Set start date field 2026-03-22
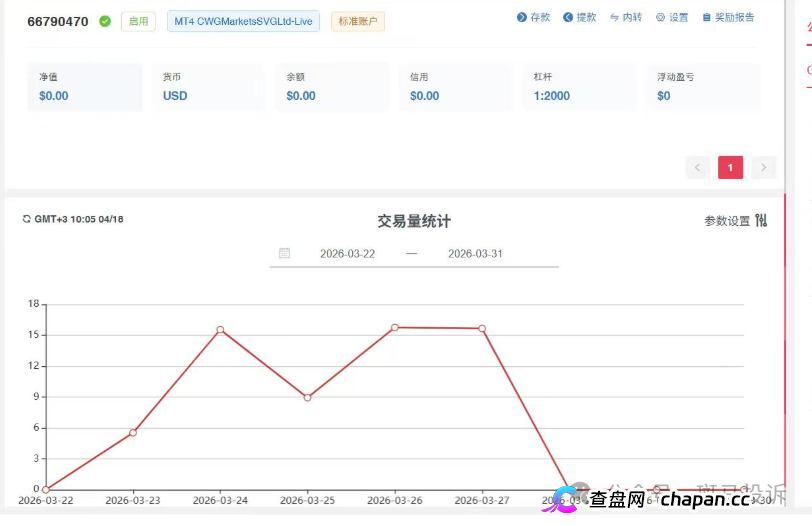Viewport: 812px width, 526px height. point(347,254)
